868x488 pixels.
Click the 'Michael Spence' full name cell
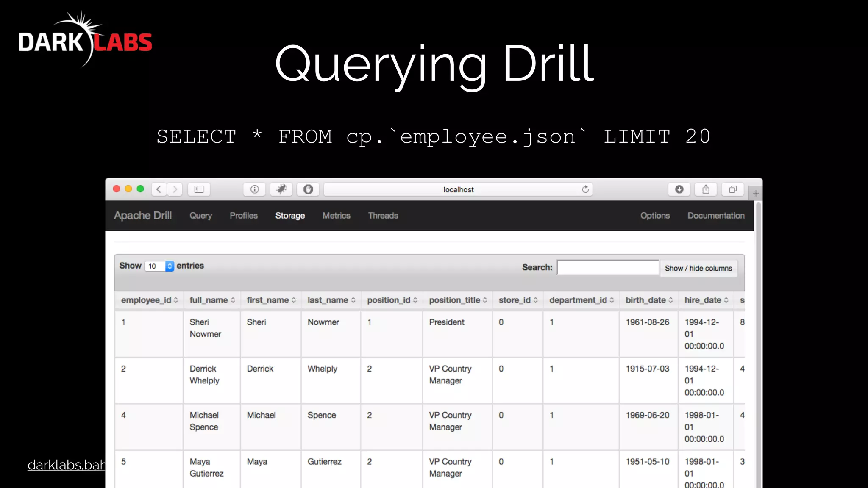(212, 427)
